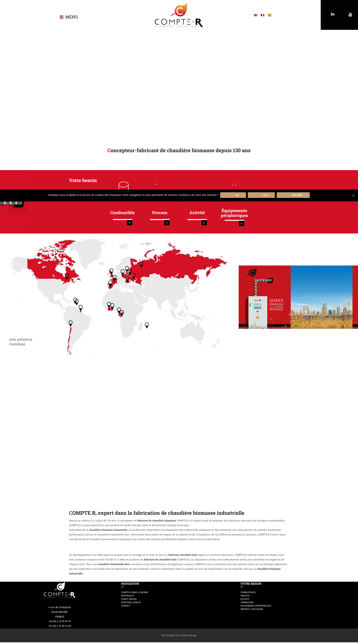
Task: Open the footer CONTACT link
Action: (125, 606)
